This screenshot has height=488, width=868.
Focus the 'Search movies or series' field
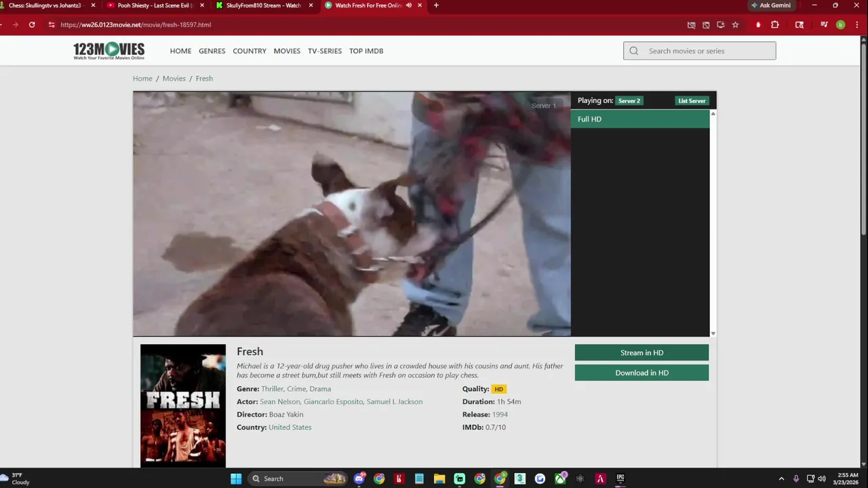coord(700,51)
